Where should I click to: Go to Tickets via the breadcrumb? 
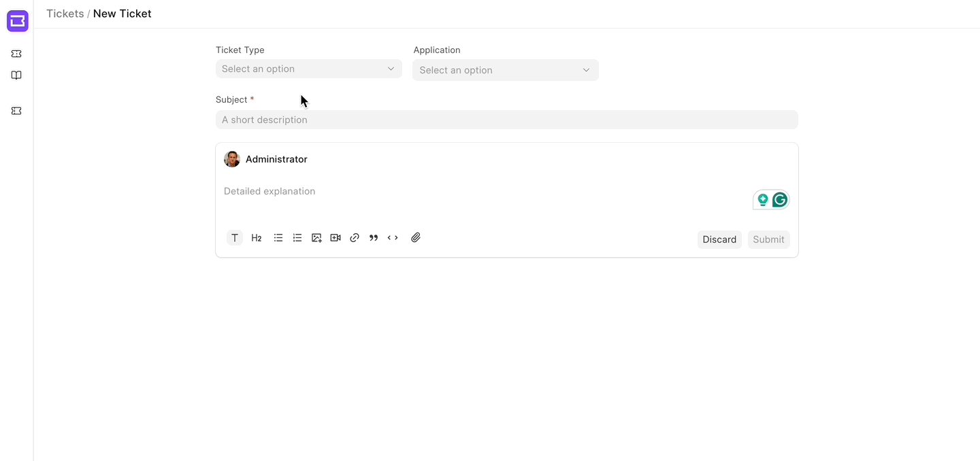click(x=65, y=14)
